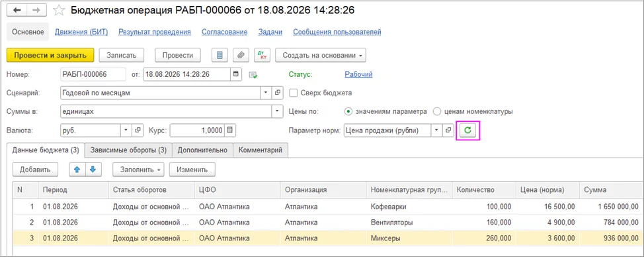This screenshot has width=644, height=257.
Task: Expand the Валюта dropdown list
Action: [x=126, y=130]
